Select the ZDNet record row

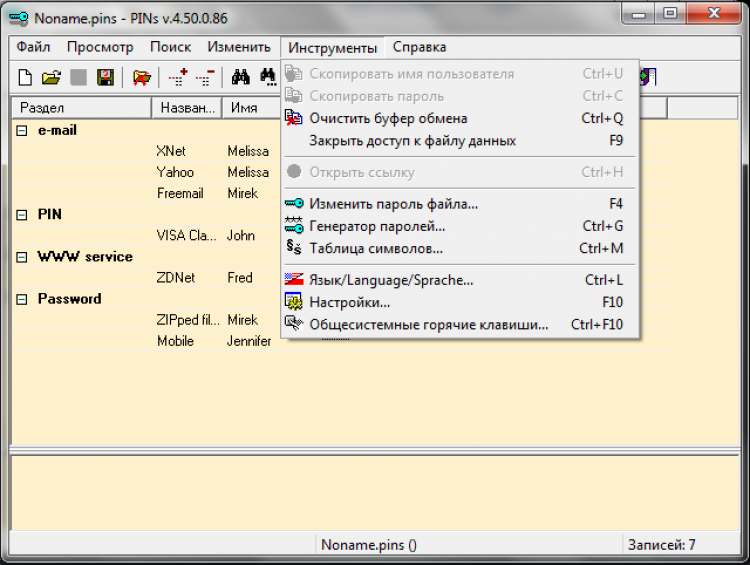coord(175,277)
